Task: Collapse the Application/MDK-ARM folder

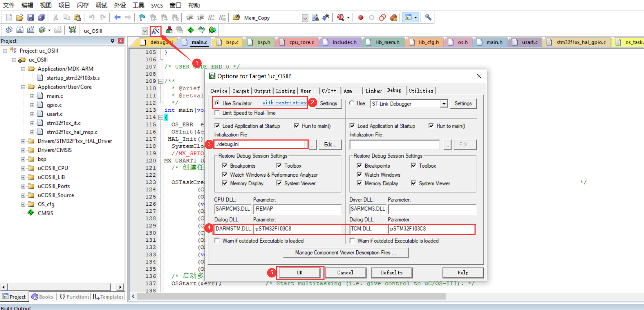Action: [x=23, y=69]
